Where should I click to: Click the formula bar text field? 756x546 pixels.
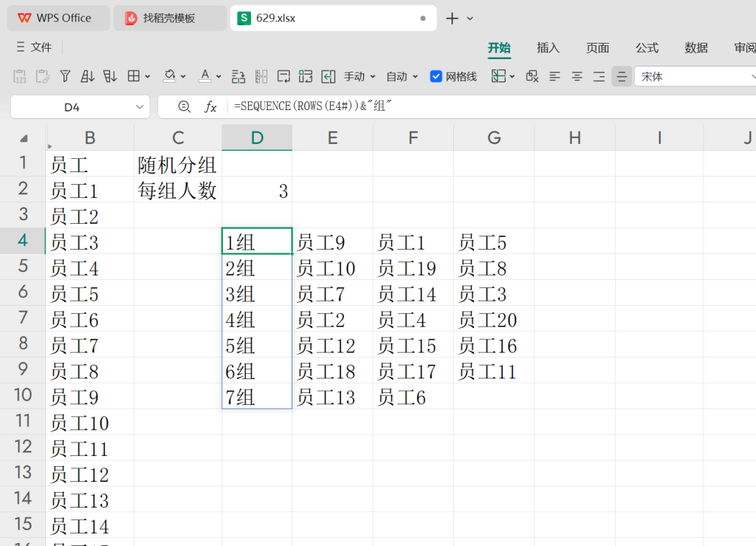[492, 106]
